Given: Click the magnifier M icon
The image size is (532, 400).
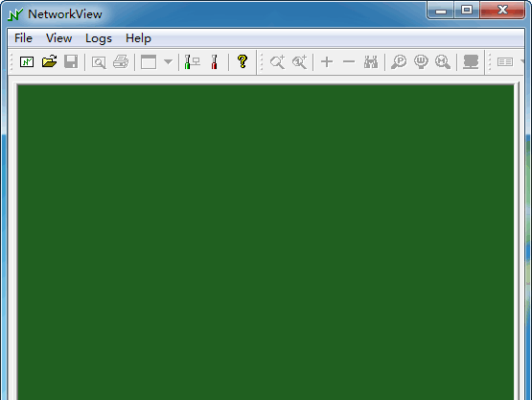Looking at the screenshot, I should tap(443, 62).
